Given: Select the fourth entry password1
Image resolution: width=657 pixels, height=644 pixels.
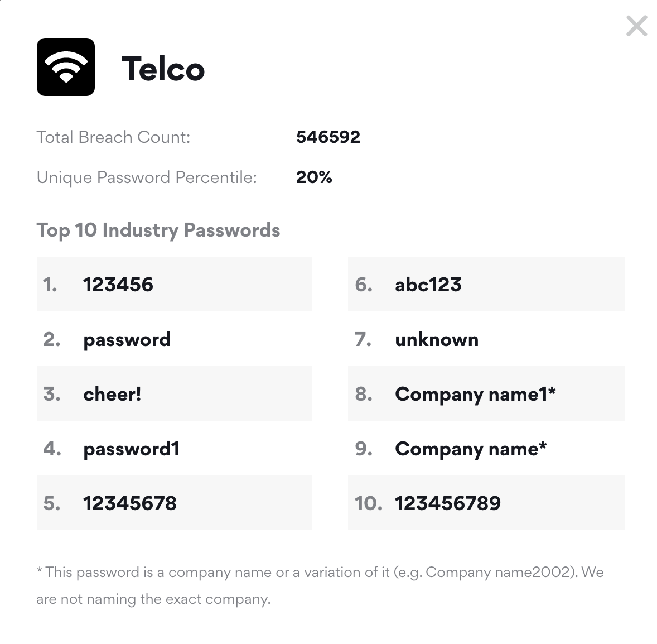Looking at the screenshot, I should tap(132, 449).
